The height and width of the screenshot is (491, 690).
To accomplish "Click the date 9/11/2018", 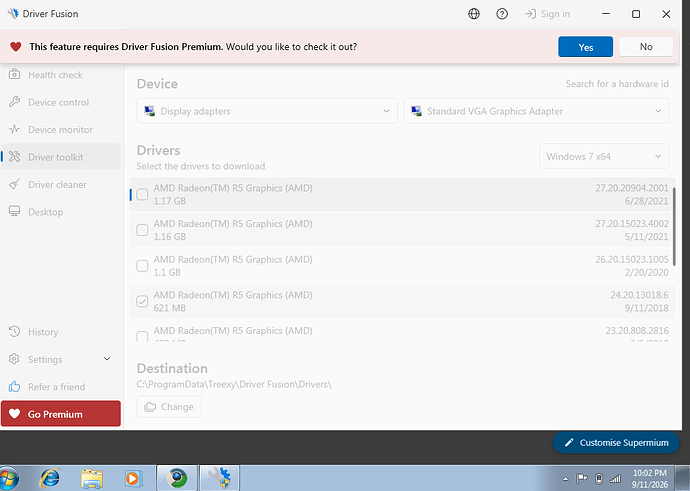I will coord(646,308).
